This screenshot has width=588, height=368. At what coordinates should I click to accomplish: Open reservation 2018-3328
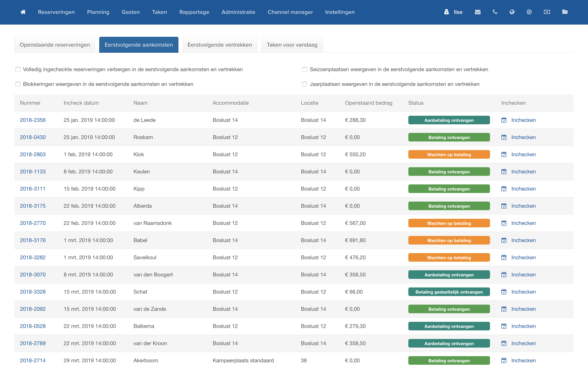pos(33,292)
